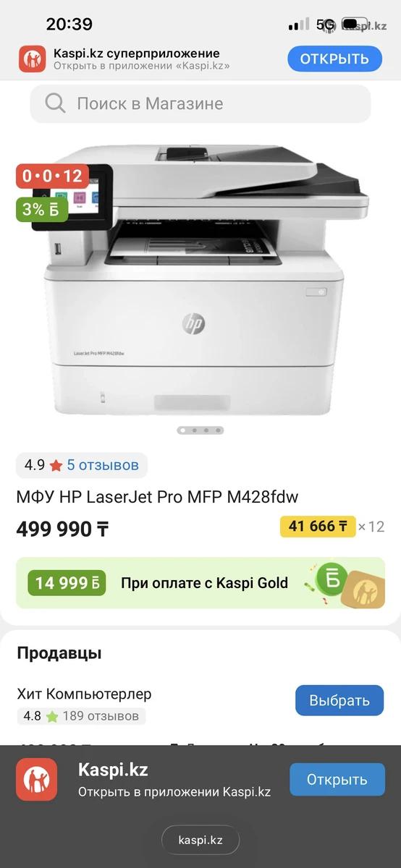Click the Открыть button in bottom banner
This screenshot has height=868, width=401.
point(337,780)
